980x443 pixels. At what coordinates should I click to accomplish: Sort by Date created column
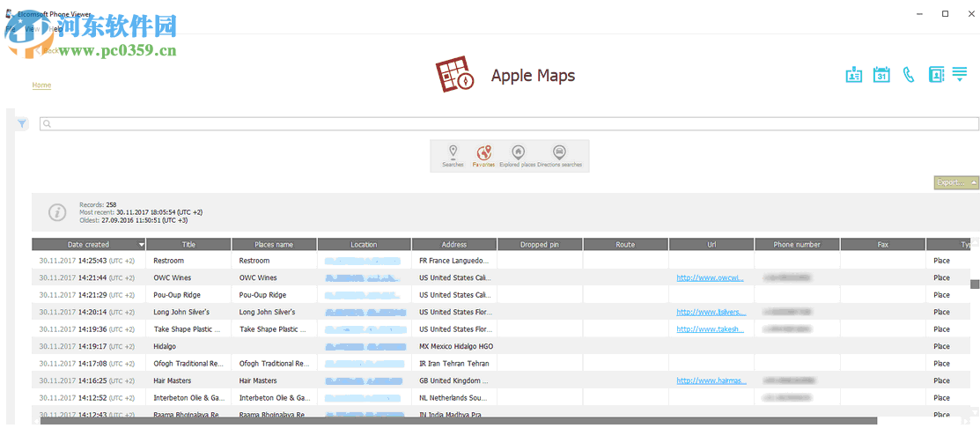[89, 244]
